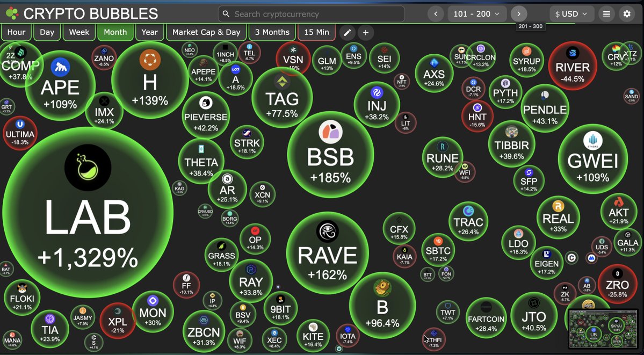This screenshot has width=644, height=355.
Task: Open the PENDLE +43.1% bubble
Action: 545,108
